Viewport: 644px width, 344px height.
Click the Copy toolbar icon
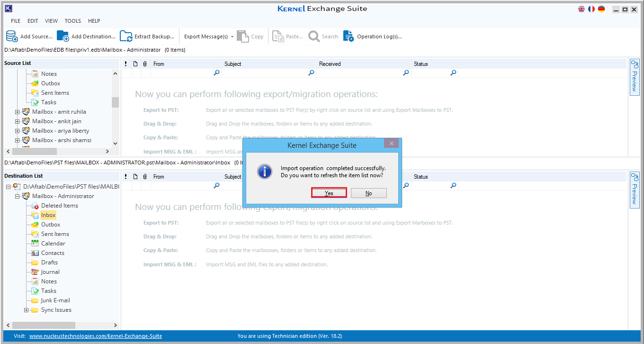click(242, 36)
